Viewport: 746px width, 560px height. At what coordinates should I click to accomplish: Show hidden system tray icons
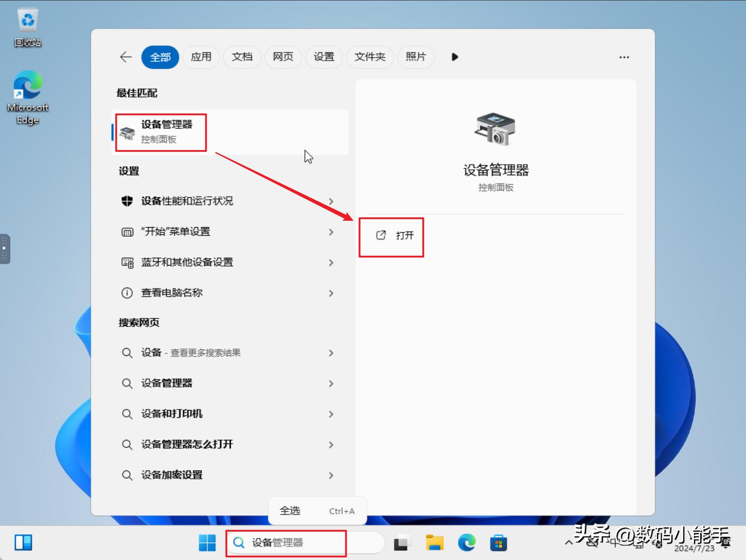coord(569,542)
